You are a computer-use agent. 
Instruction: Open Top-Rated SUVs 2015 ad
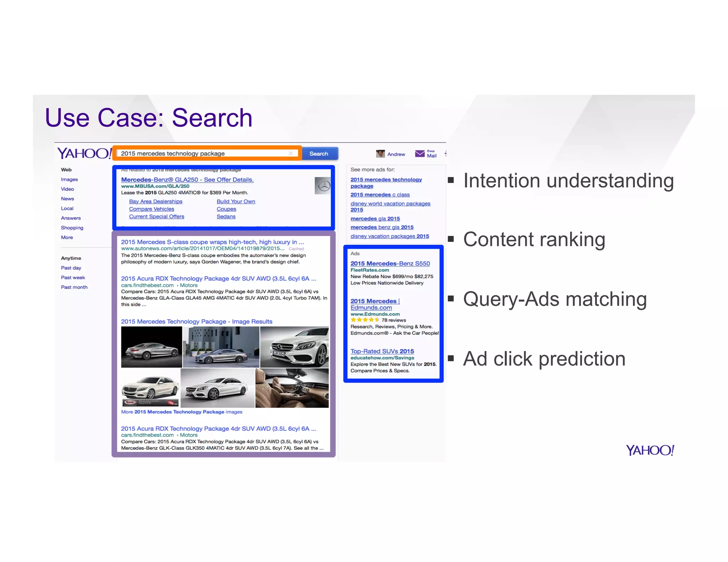pos(382,351)
